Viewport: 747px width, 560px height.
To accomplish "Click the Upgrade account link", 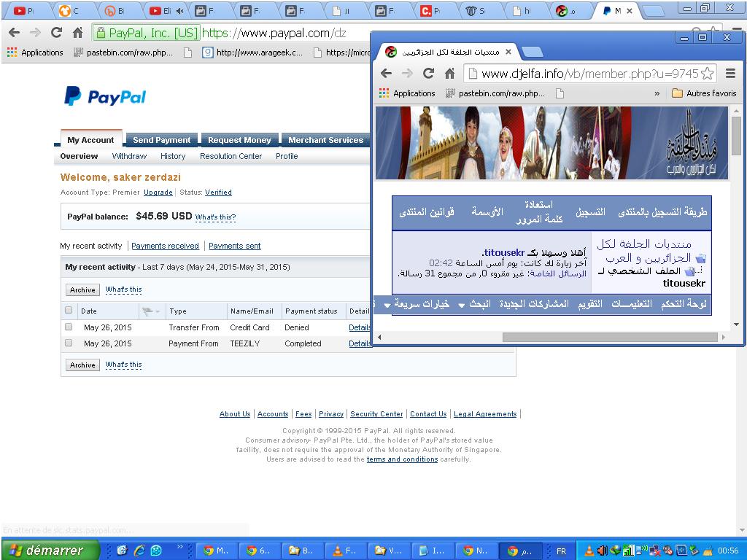I will [158, 192].
